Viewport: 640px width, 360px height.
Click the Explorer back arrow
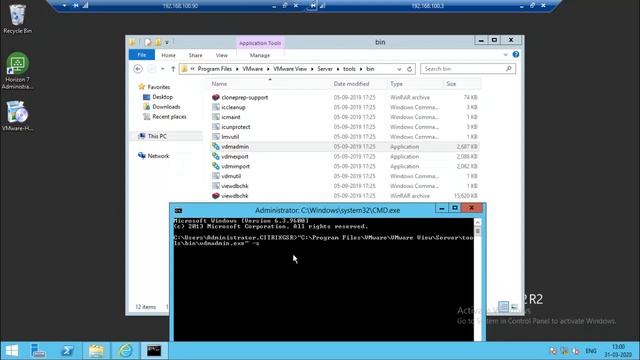click(x=138, y=69)
